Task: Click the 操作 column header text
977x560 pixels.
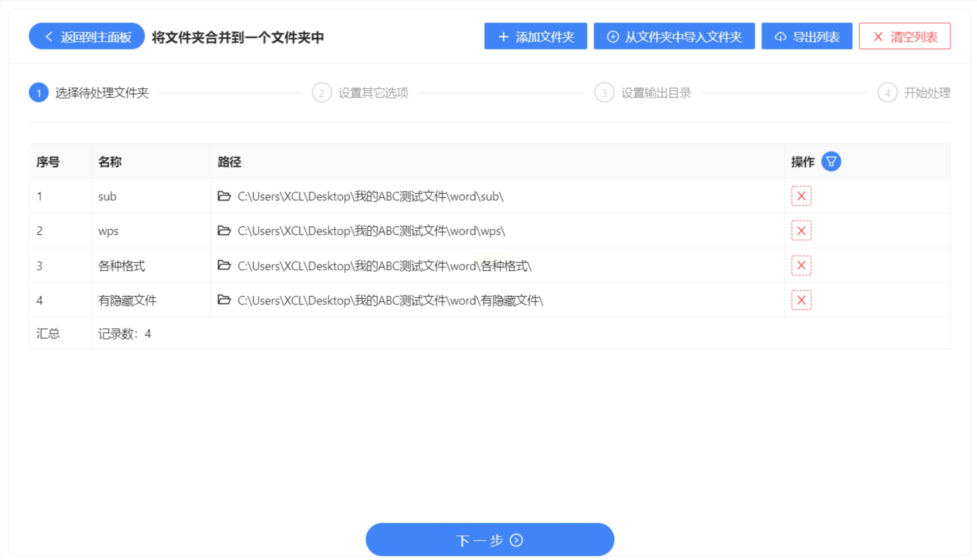Action: pyautogui.click(x=803, y=162)
